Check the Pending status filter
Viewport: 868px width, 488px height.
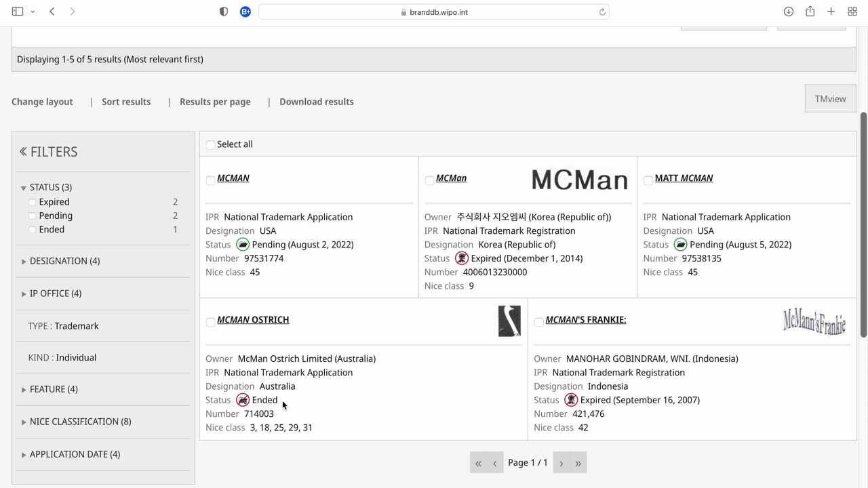(x=32, y=216)
